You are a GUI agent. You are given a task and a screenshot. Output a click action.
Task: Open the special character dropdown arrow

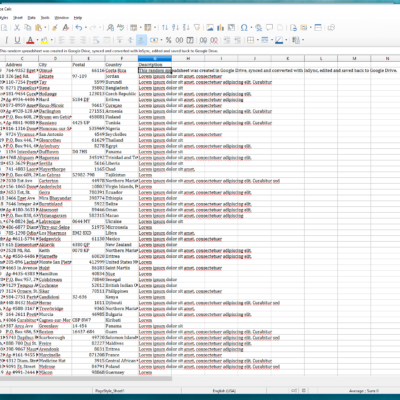(251, 28)
